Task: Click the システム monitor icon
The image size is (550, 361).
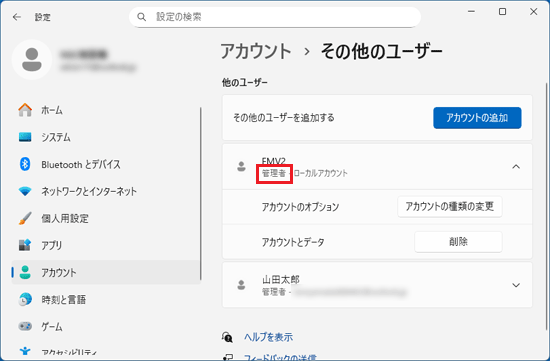Action: [25, 137]
